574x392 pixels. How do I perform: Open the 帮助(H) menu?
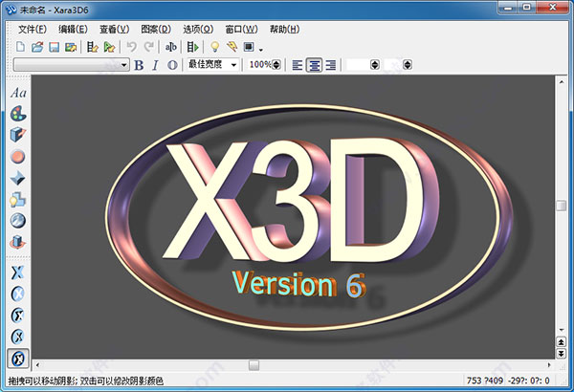tap(284, 30)
